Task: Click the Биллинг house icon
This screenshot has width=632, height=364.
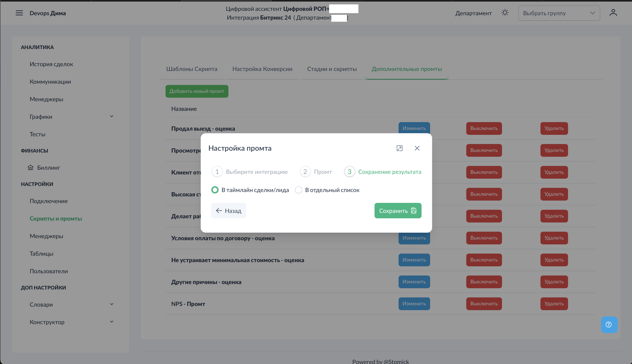Action: [x=31, y=168]
